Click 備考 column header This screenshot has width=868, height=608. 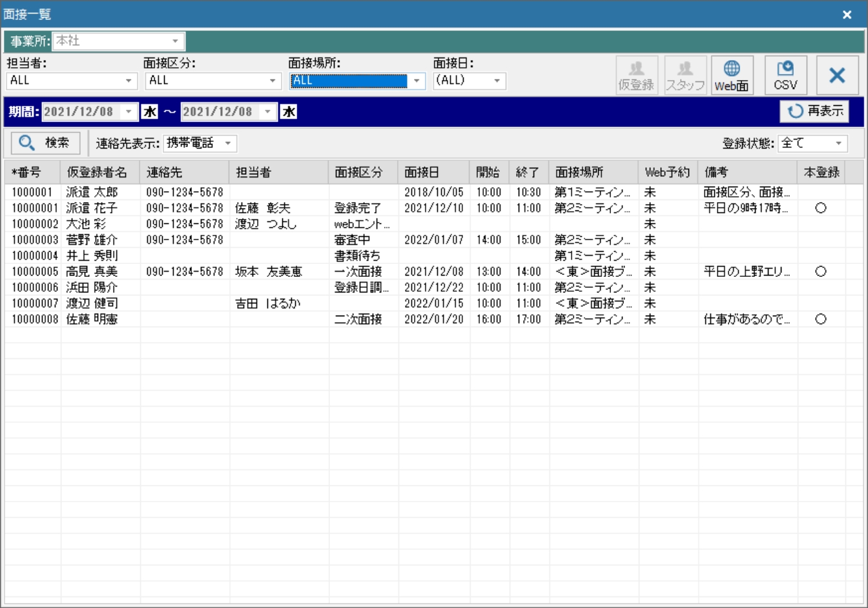click(x=747, y=172)
